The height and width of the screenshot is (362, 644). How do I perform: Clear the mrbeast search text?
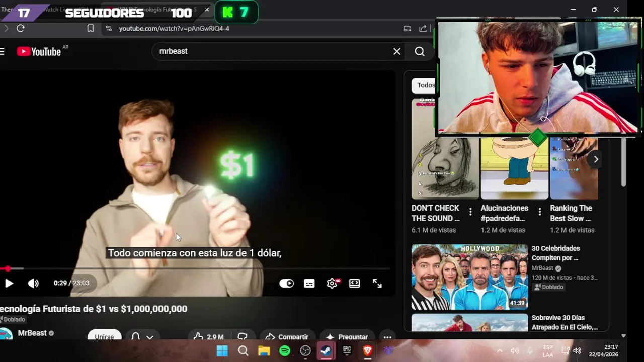tap(397, 51)
